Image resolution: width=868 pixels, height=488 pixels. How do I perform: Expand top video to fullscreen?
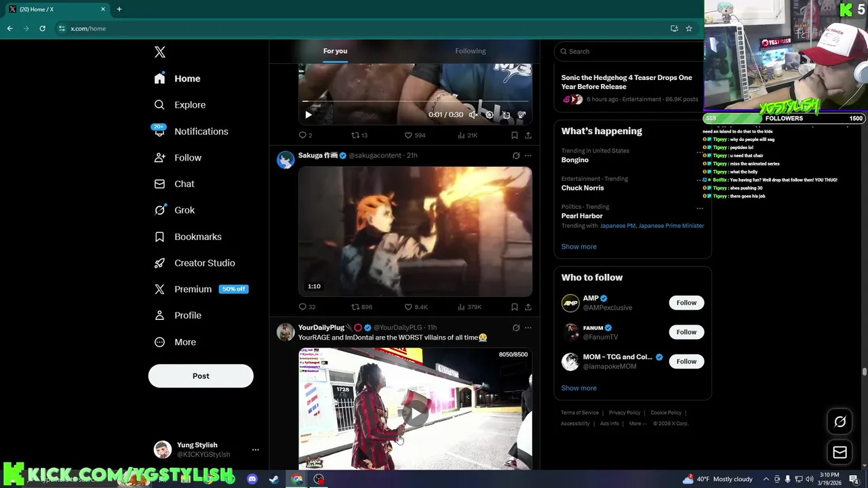point(521,115)
